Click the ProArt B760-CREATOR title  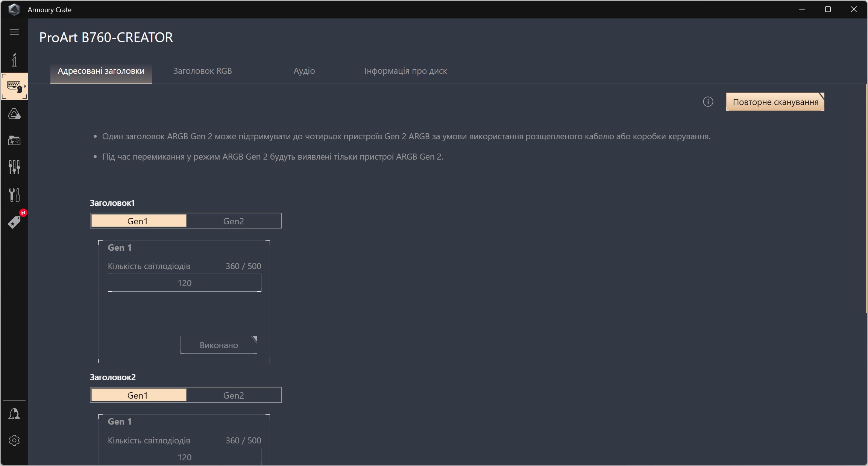pyautogui.click(x=106, y=38)
